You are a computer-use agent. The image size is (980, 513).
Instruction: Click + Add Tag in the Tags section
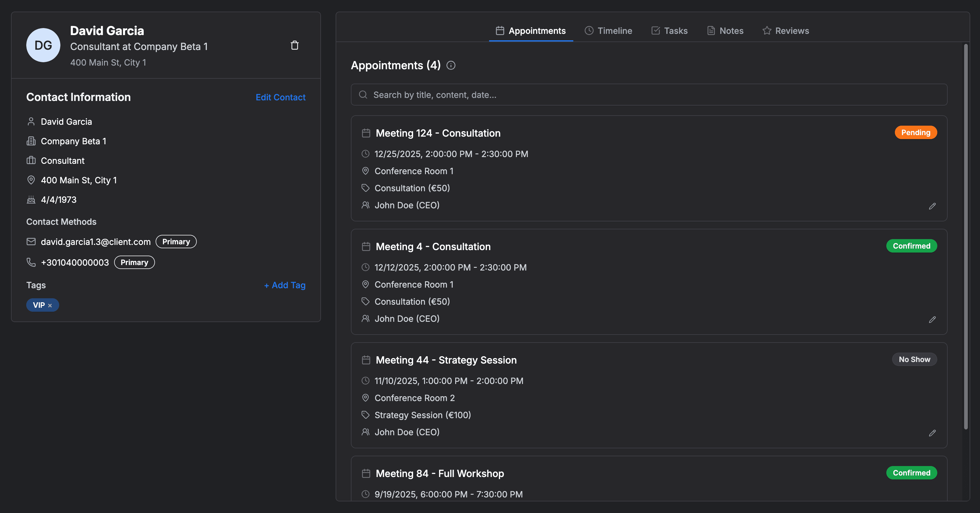pyautogui.click(x=285, y=285)
